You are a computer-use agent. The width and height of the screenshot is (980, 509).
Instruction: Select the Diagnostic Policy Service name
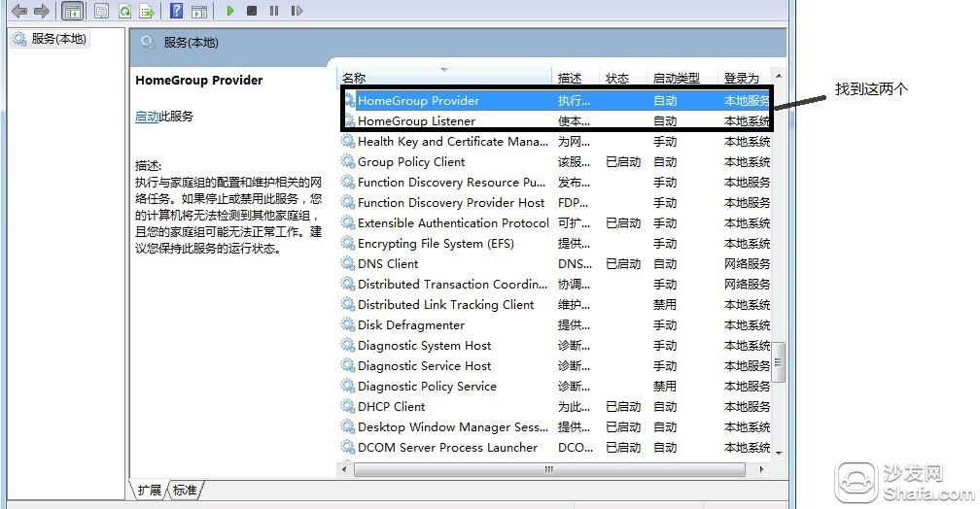427,387
